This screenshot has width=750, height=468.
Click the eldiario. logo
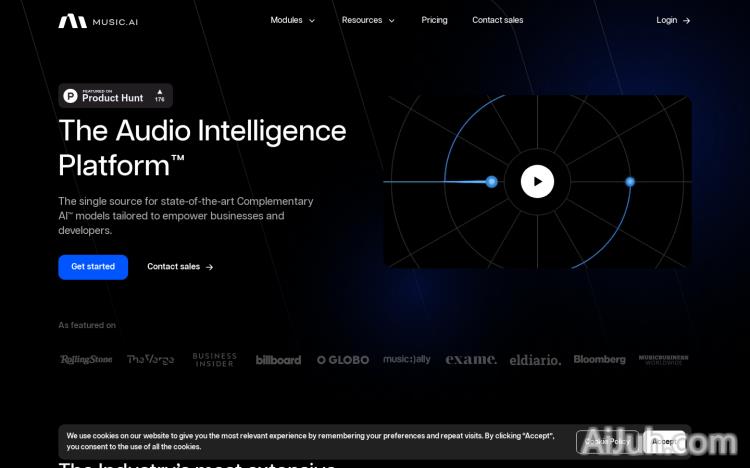tap(535, 360)
